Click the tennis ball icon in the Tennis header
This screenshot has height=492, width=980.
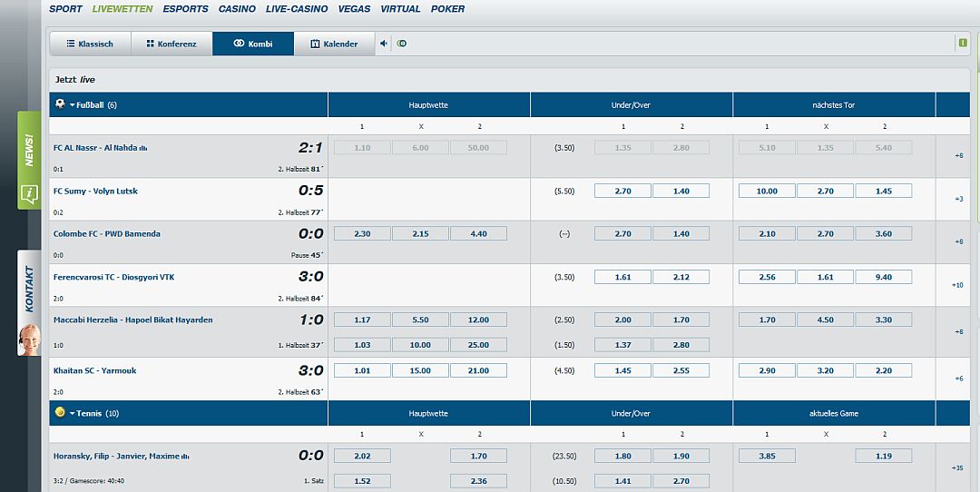pos(60,412)
